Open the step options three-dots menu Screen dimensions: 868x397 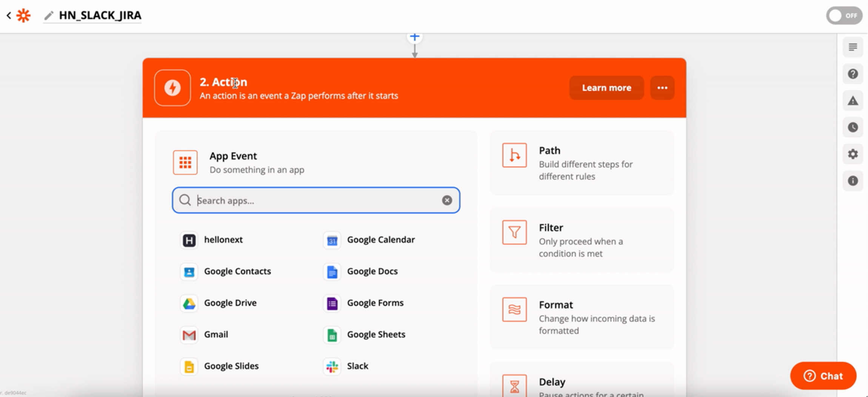[x=662, y=88]
